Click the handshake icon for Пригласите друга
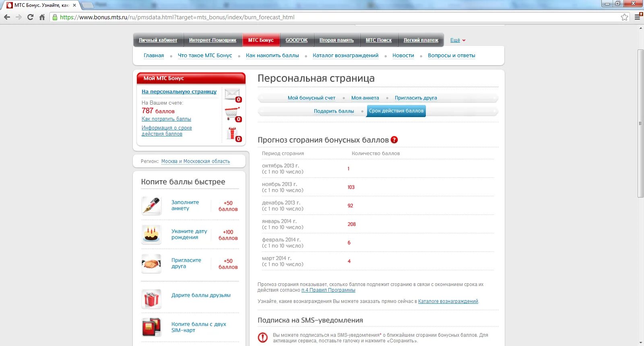The width and height of the screenshot is (644, 346). point(151,264)
